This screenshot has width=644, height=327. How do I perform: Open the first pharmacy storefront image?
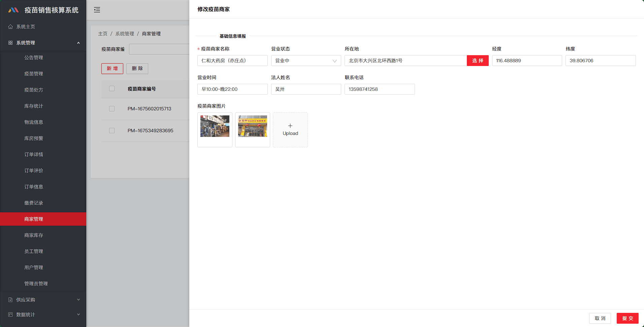click(x=215, y=126)
